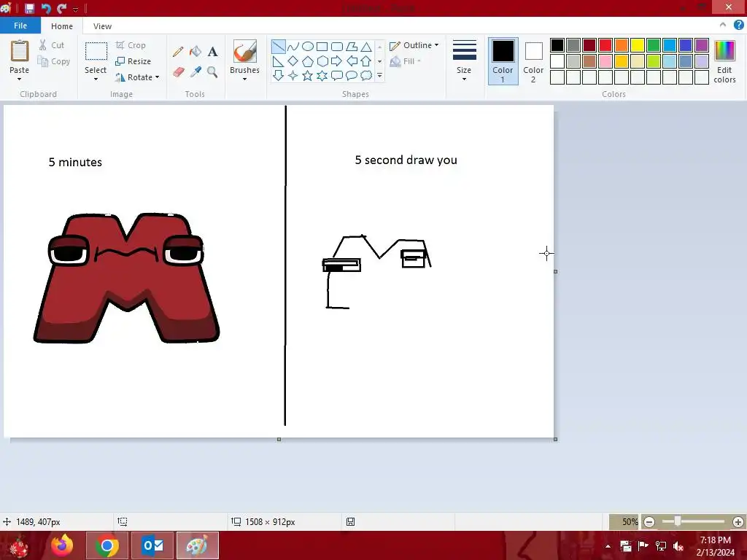Image resolution: width=747 pixels, height=560 pixels.
Task: Select the Magnifier tool
Action: pos(212,72)
